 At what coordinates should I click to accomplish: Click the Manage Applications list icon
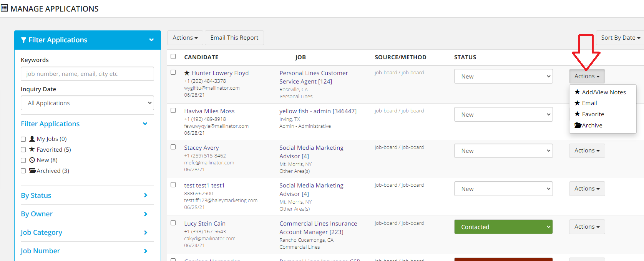[x=4, y=8]
